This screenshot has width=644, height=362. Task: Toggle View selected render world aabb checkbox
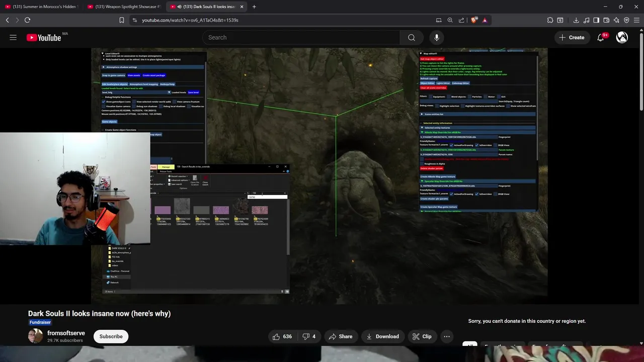(x=134, y=102)
